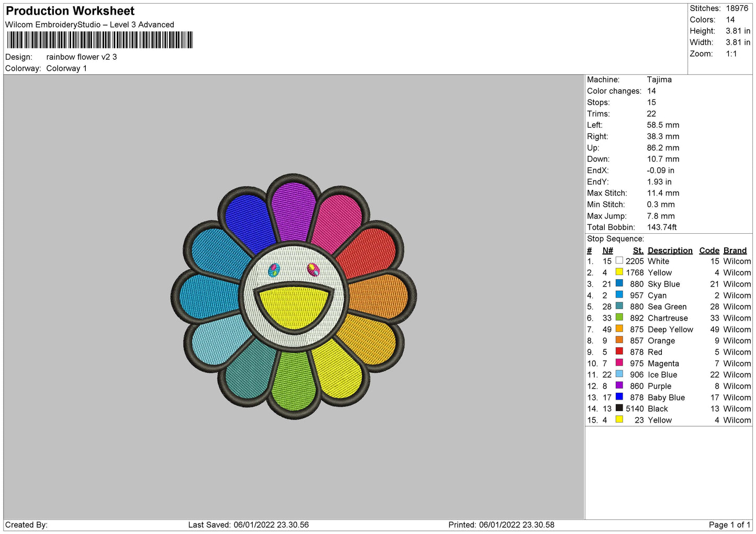Click the Red color swatch
This screenshot has width=756, height=534.
619,351
